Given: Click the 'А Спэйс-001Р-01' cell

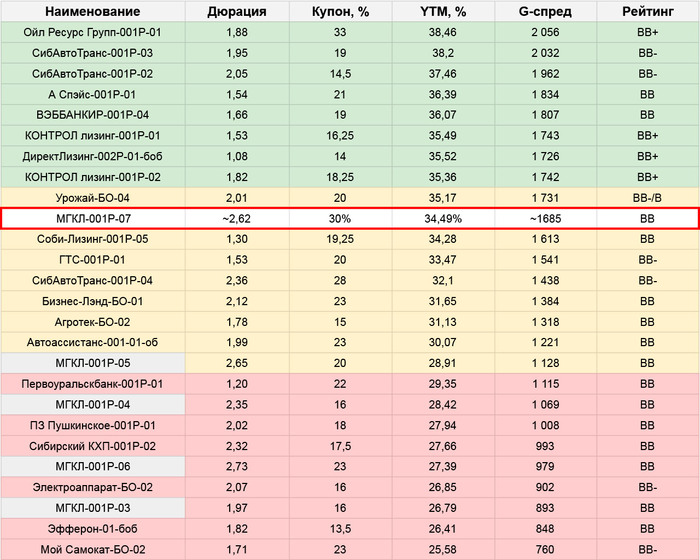Looking at the screenshot, I should point(93,94).
